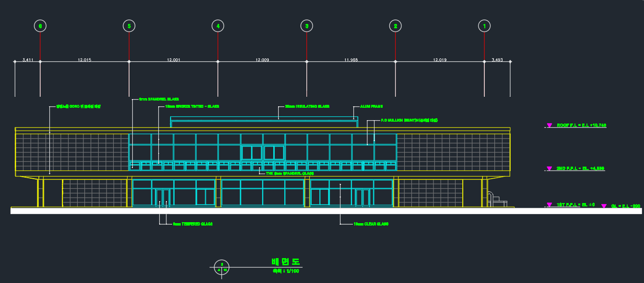Click the 3,493 dimension text
This screenshot has height=283, width=644.
coord(497,60)
